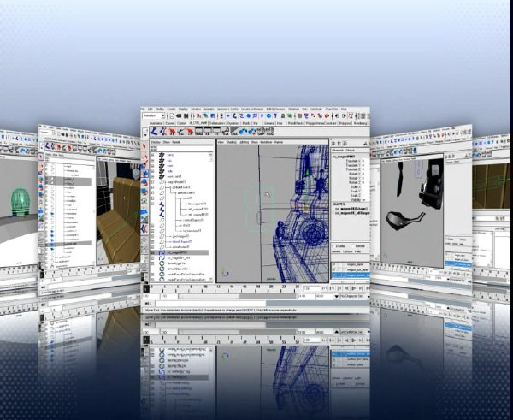Click the New Scene icon on status line
The image size is (513, 420).
(172, 115)
